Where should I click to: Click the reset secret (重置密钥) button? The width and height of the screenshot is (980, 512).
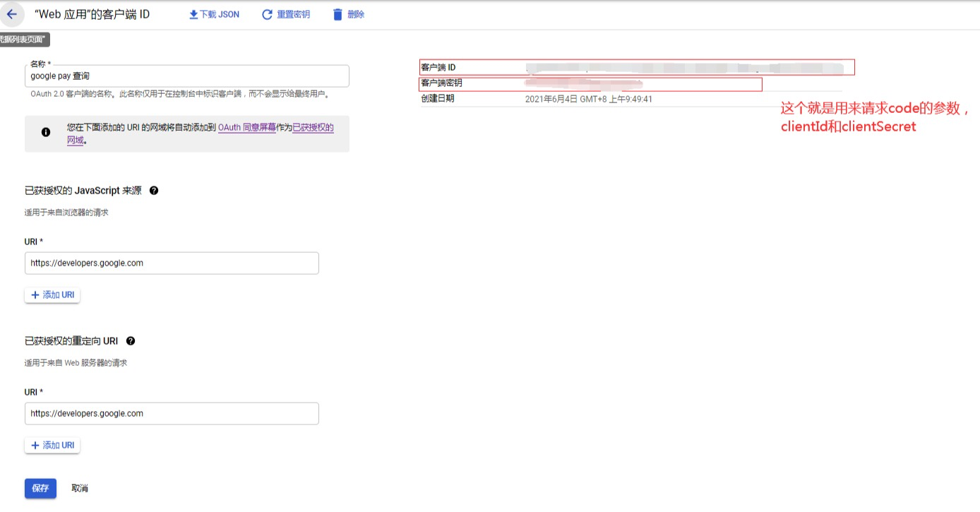click(286, 14)
